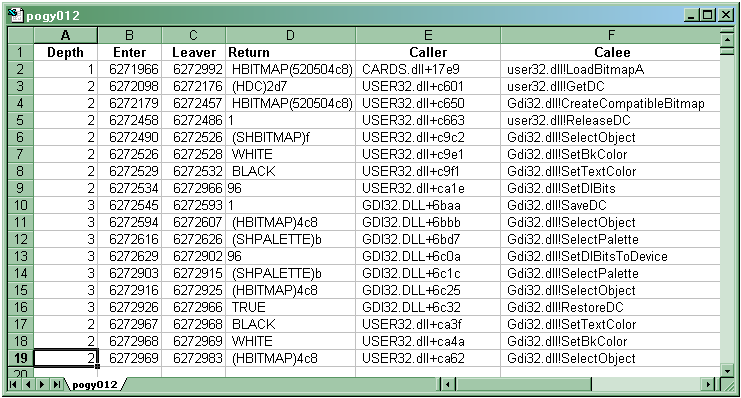The image size is (741, 398).
Task: Select row 10 header
Action: coord(21,205)
